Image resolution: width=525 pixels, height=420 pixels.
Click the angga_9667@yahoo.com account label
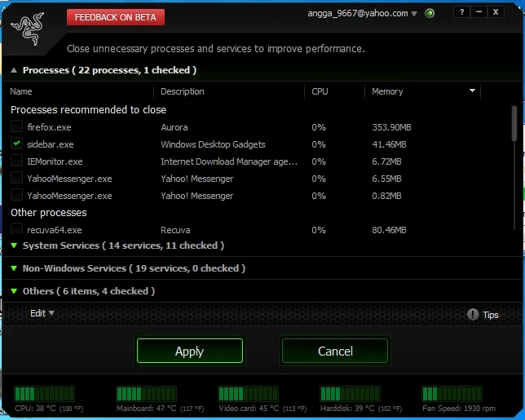358,13
